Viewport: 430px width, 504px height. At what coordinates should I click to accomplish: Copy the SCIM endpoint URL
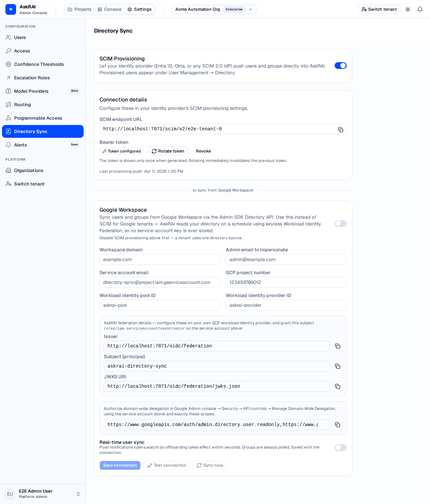341,129
